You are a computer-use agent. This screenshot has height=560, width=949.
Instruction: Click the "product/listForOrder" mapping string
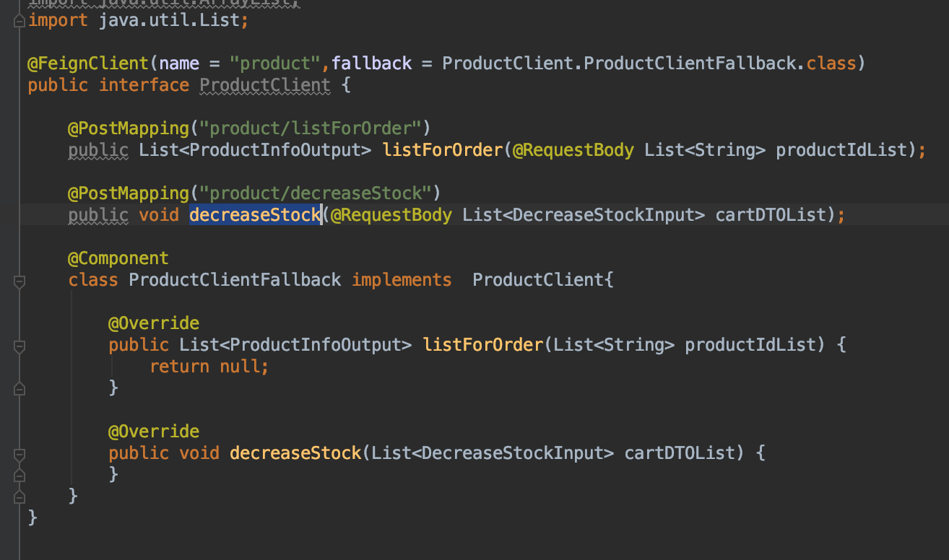[311, 128]
